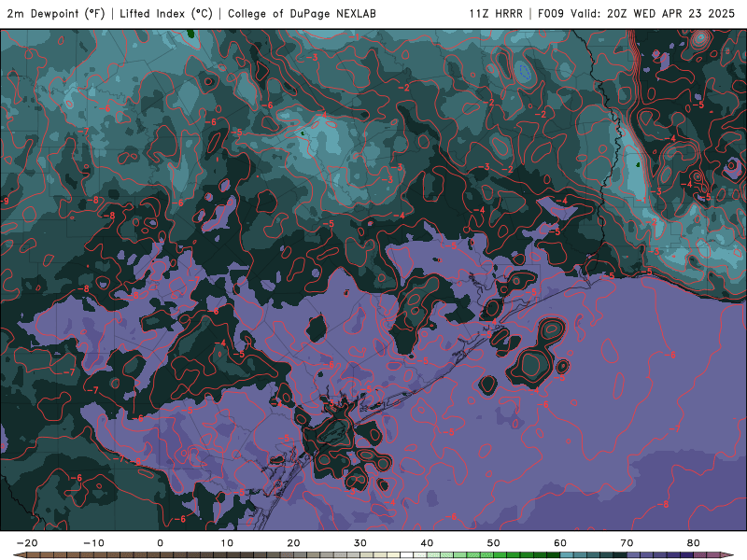Click the 60 label on the color scale
The width and height of the screenshot is (747, 560).
click(x=560, y=543)
